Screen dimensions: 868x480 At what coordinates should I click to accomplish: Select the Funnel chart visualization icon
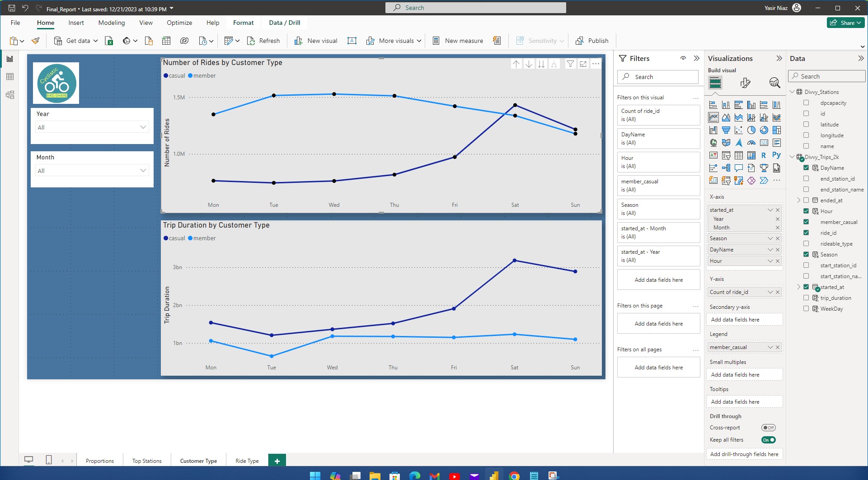726,130
